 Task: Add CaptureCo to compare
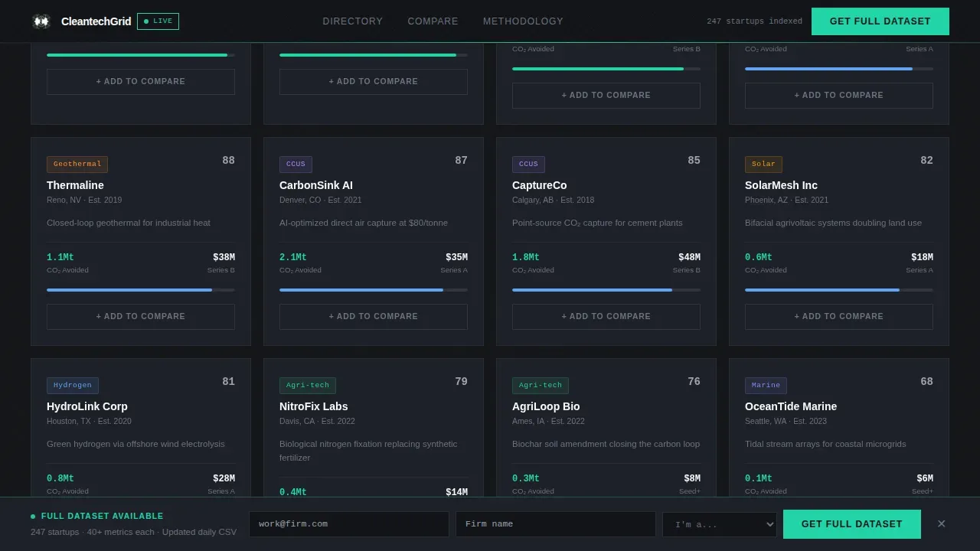[606, 317]
